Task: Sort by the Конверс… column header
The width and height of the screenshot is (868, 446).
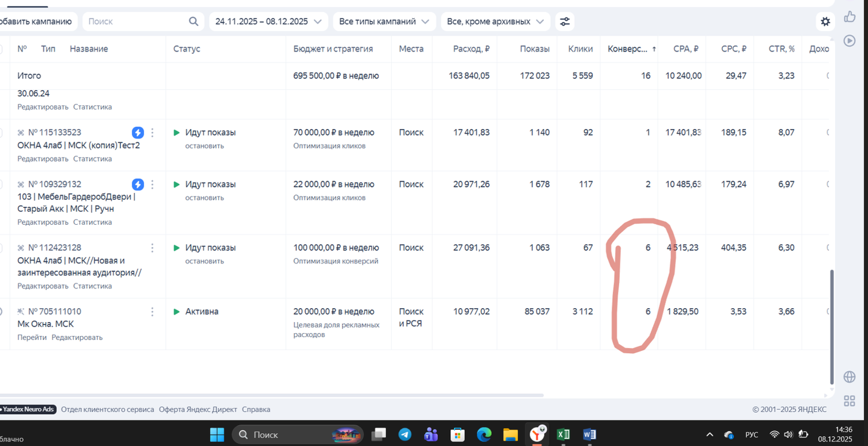Action: pyautogui.click(x=628, y=49)
